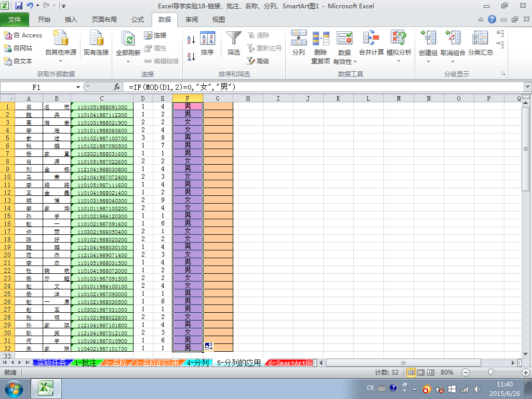Open Connections (连接) button
This screenshot has width=532, height=399.
pyautogui.click(x=155, y=35)
